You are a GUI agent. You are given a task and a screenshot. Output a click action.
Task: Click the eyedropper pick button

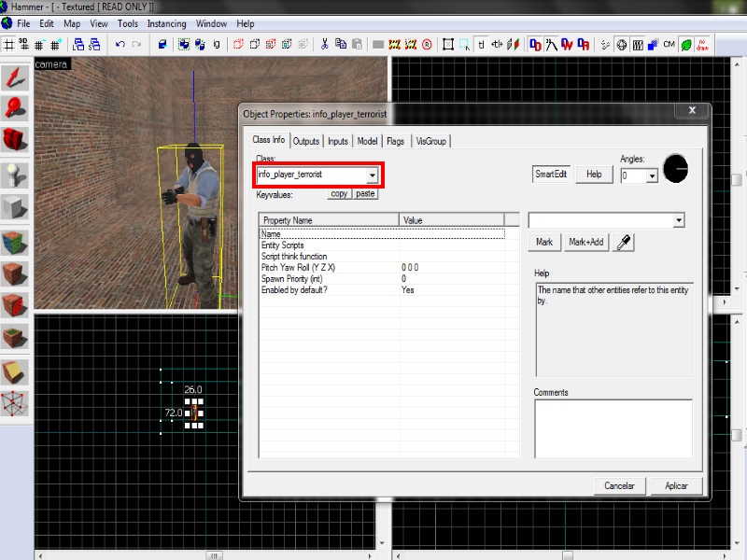[623, 243]
